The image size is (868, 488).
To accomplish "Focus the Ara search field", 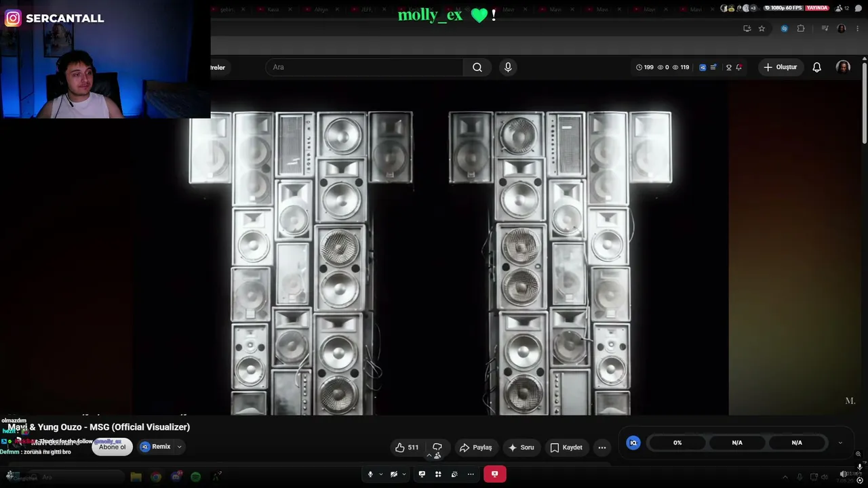I will pyautogui.click(x=365, y=67).
